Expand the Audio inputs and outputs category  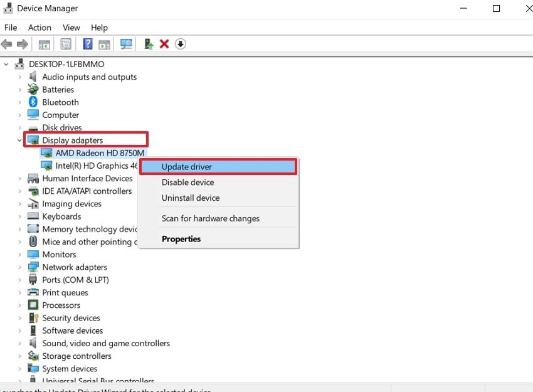[x=19, y=77]
